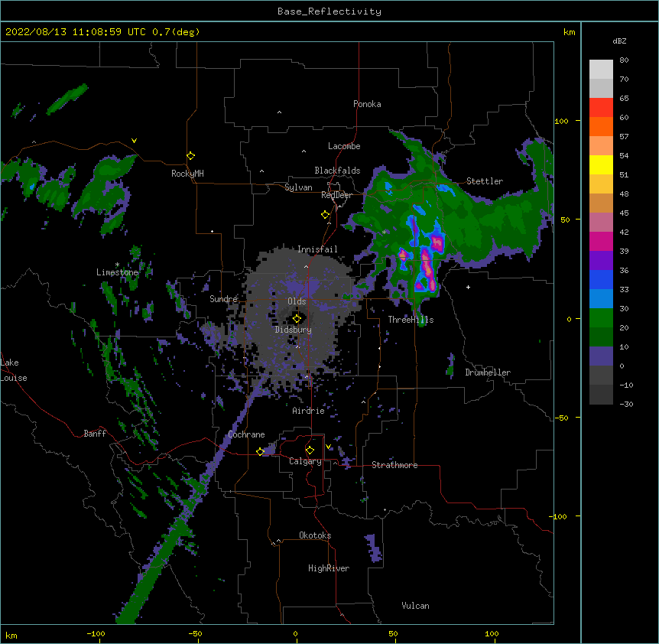Click the white plus marker northwest of Drumheller
This screenshot has height=644, width=659.
[468, 287]
